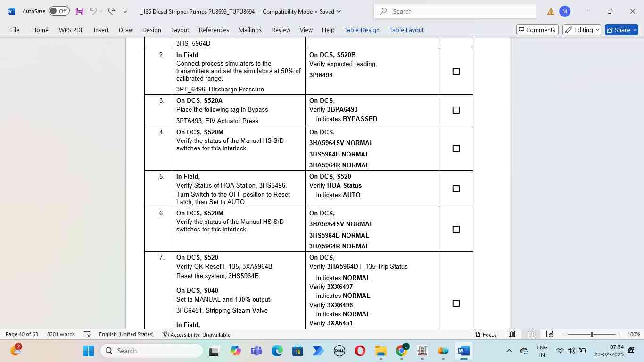The height and width of the screenshot is (362, 644).
Task: Switch to the Home tab
Action: click(40, 30)
